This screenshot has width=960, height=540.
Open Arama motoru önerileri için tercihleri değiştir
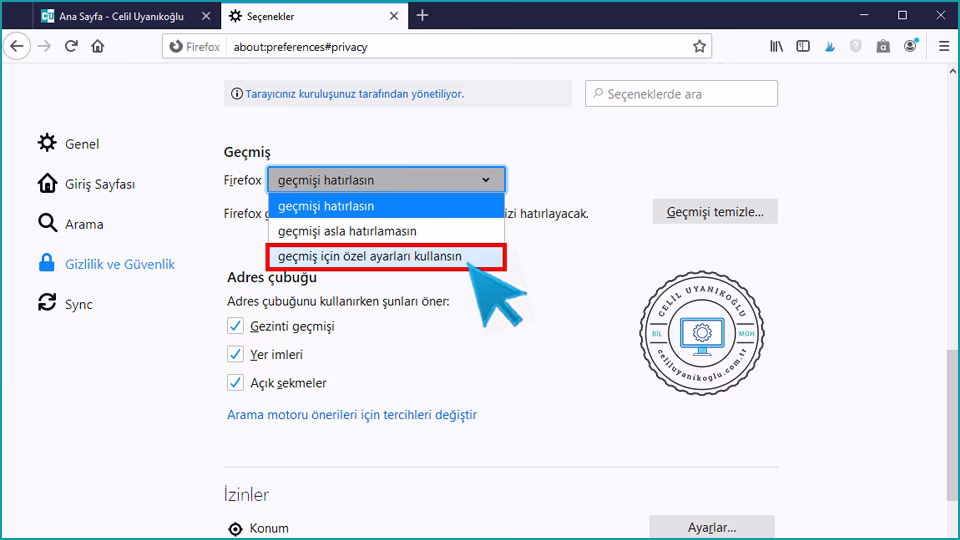pos(352,414)
